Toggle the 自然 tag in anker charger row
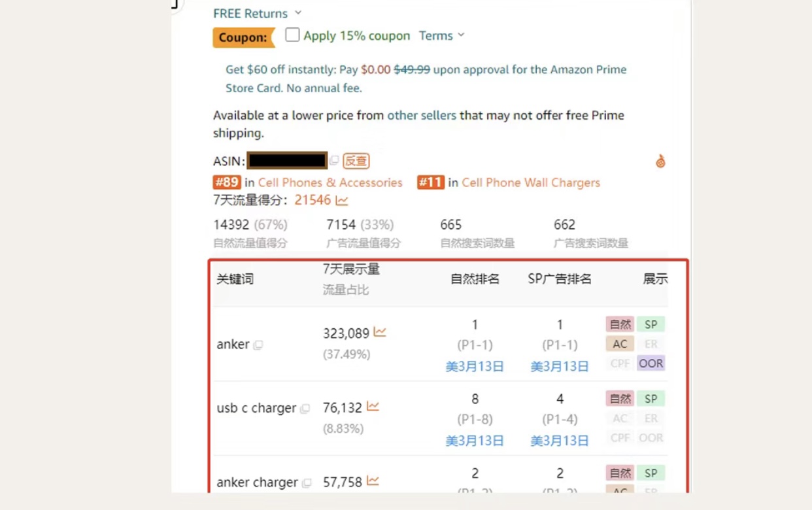 [x=620, y=473]
